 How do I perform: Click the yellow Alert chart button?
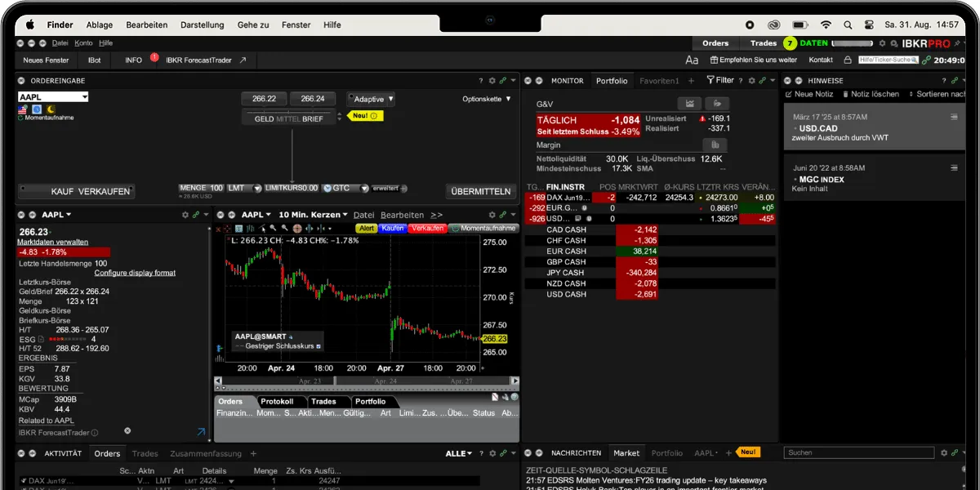367,229
